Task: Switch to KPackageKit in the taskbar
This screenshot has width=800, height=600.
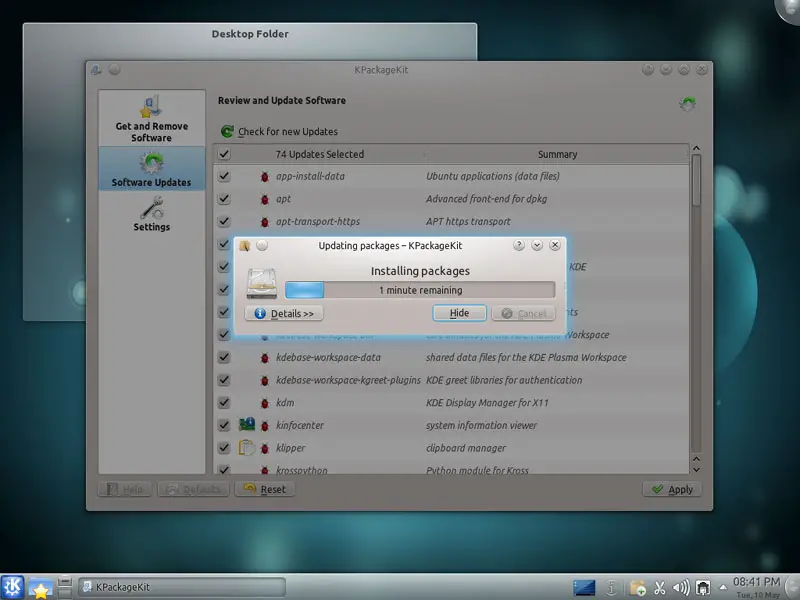Action: [182, 587]
